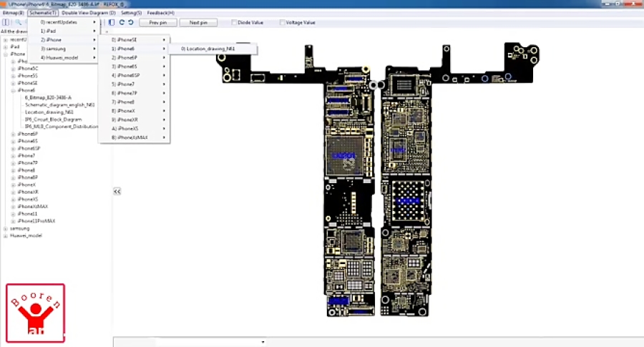Expand the iPhone5C tree node
Image resolution: width=644 pixels, height=347 pixels.
[13, 69]
